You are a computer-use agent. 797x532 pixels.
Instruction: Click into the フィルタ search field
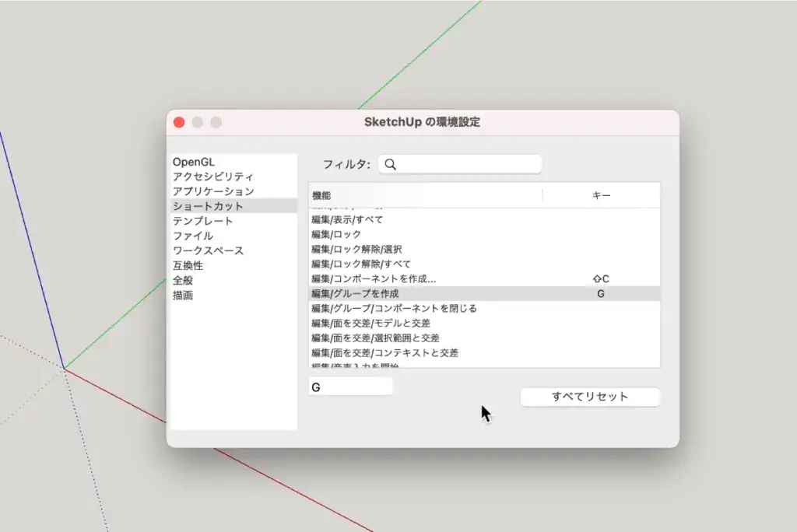459,164
